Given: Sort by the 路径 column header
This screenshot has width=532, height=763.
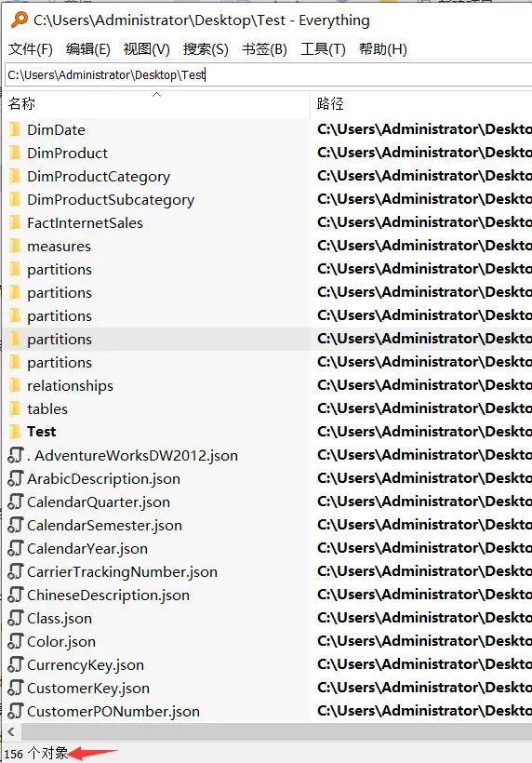Looking at the screenshot, I should pyautogui.click(x=421, y=103).
